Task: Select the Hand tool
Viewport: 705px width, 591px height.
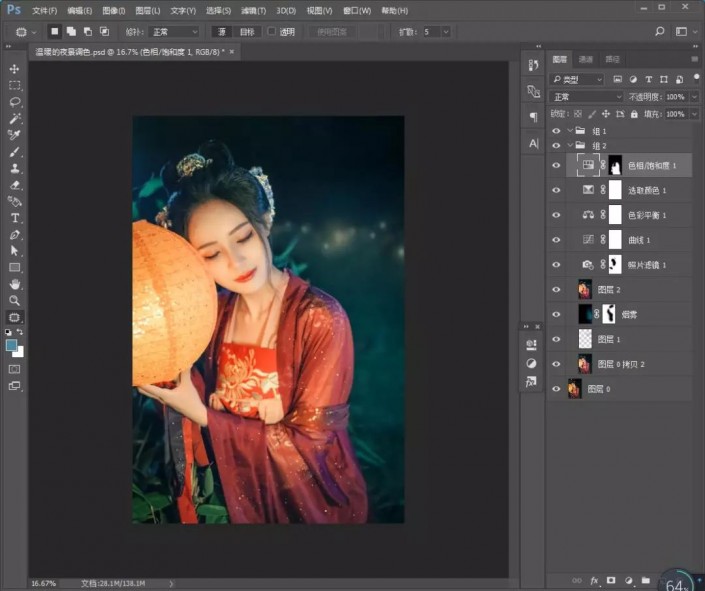Action: pos(14,284)
